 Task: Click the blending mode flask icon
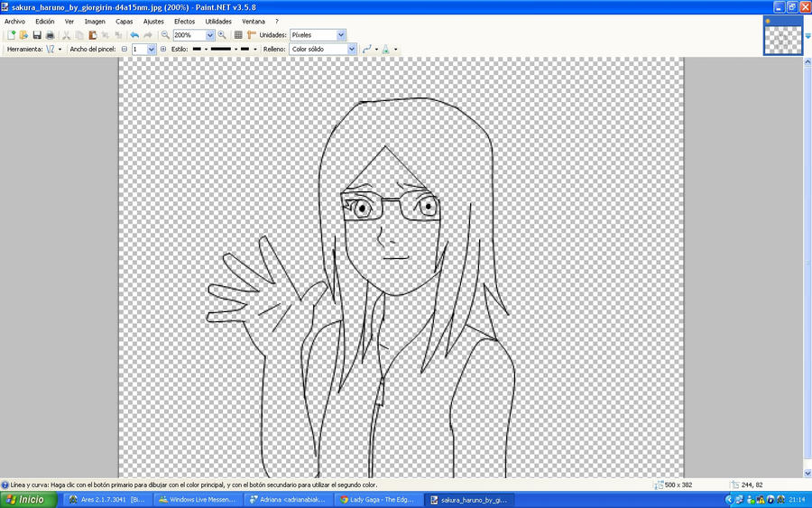[x=386, y=50]
